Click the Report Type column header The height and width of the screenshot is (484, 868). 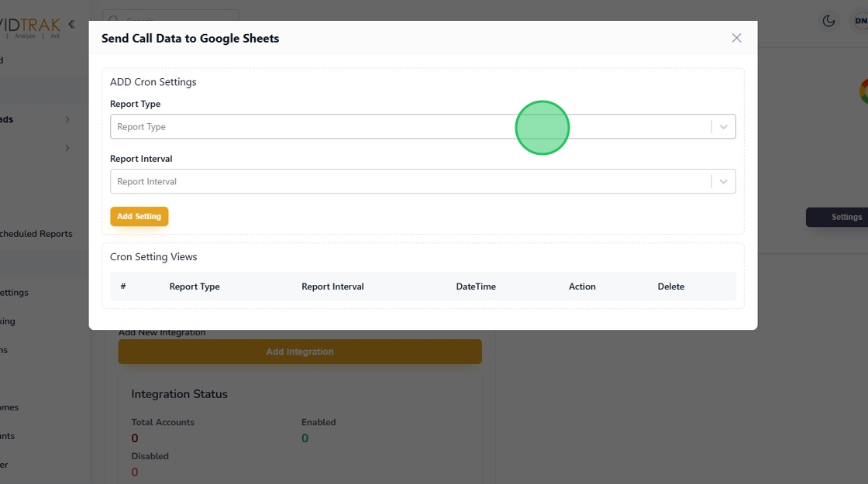pyautogui.click(x=195, y=287)
